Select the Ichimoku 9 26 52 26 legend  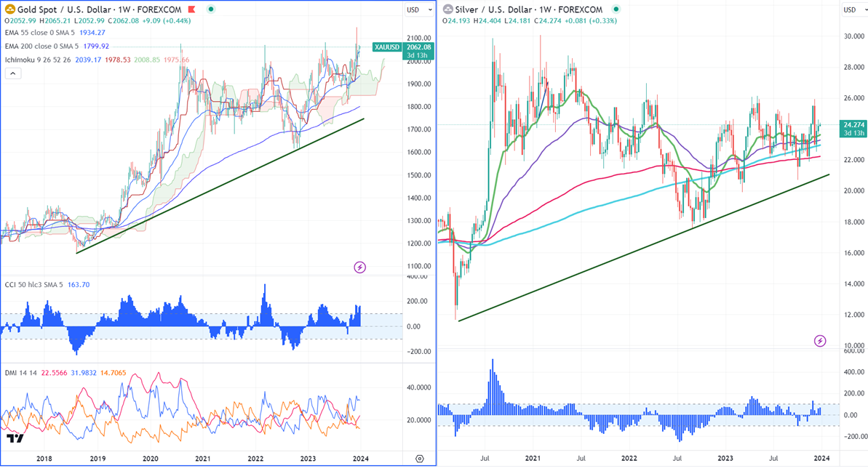pyautogui.click(x=38, y=60)
